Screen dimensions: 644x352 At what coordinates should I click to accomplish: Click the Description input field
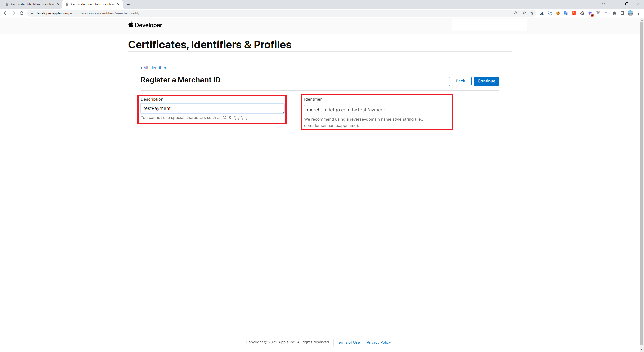pos(212,108)
